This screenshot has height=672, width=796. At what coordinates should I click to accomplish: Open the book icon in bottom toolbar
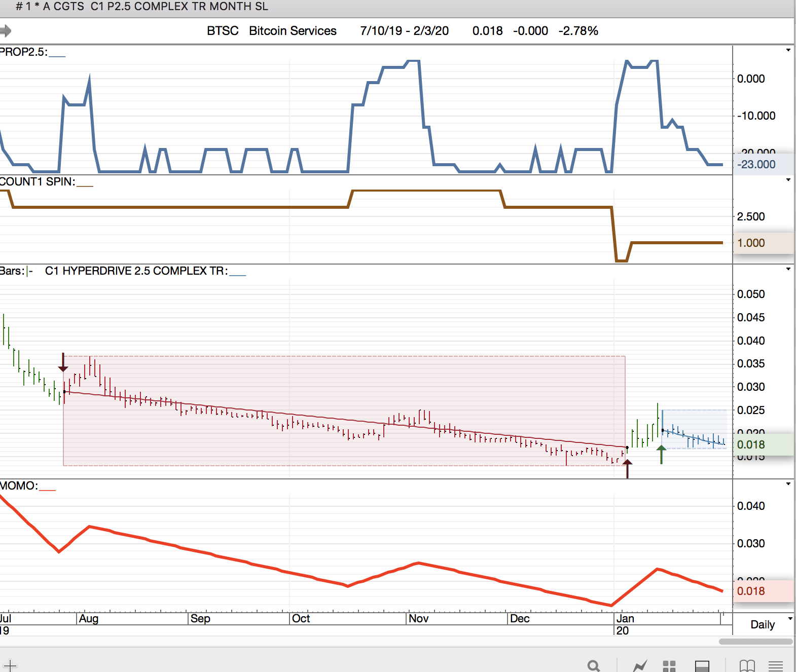click(747, 665)
